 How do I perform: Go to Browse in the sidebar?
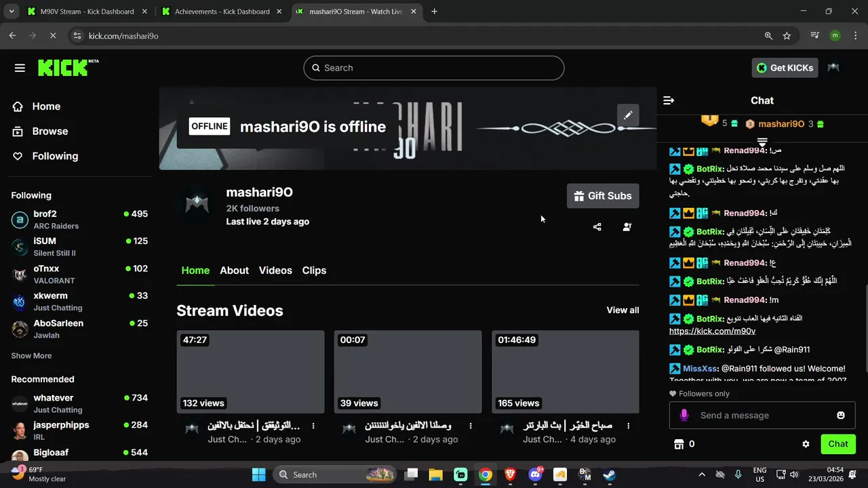coord(41,131)
